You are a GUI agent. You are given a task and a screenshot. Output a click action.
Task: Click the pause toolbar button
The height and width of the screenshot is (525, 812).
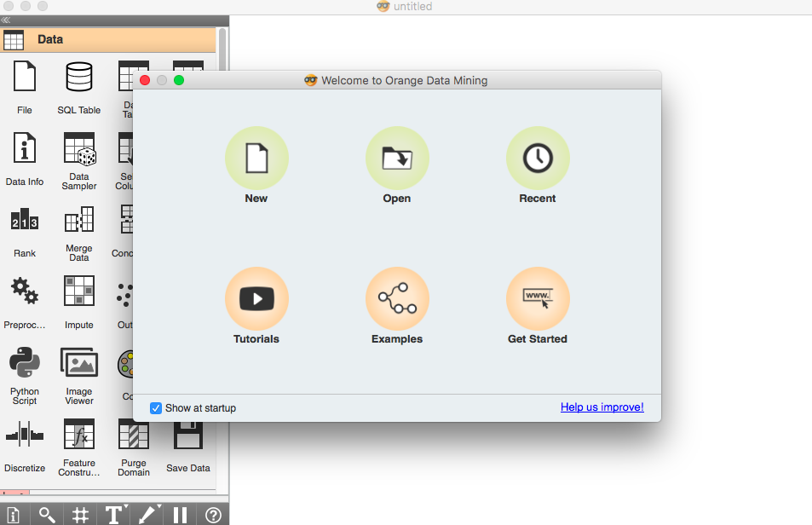pos(181,515)
